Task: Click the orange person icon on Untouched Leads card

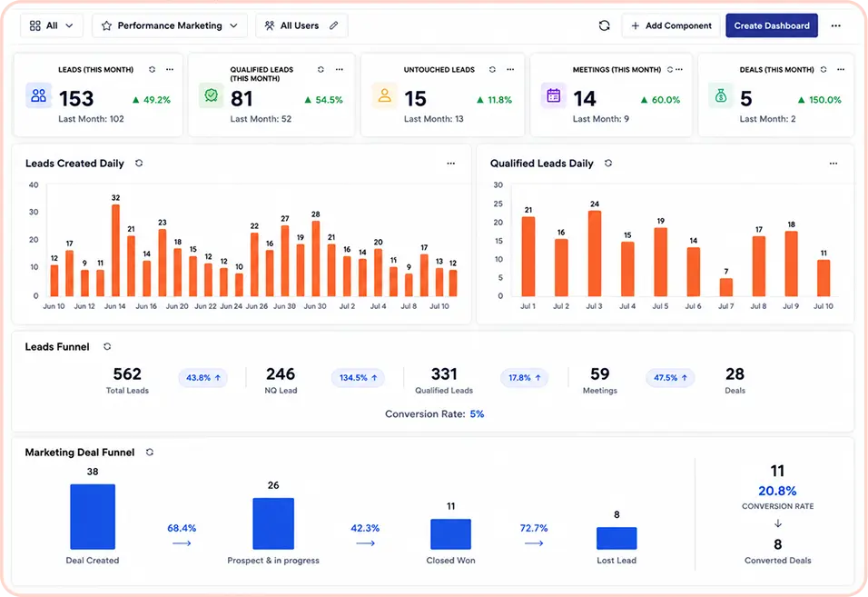Action: coord(385,95)
